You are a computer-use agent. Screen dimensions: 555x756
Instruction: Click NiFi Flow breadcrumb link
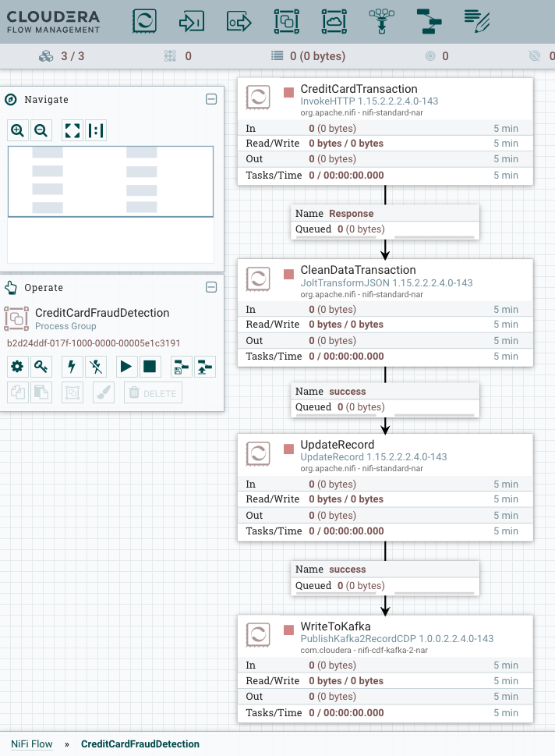[32, 744]
